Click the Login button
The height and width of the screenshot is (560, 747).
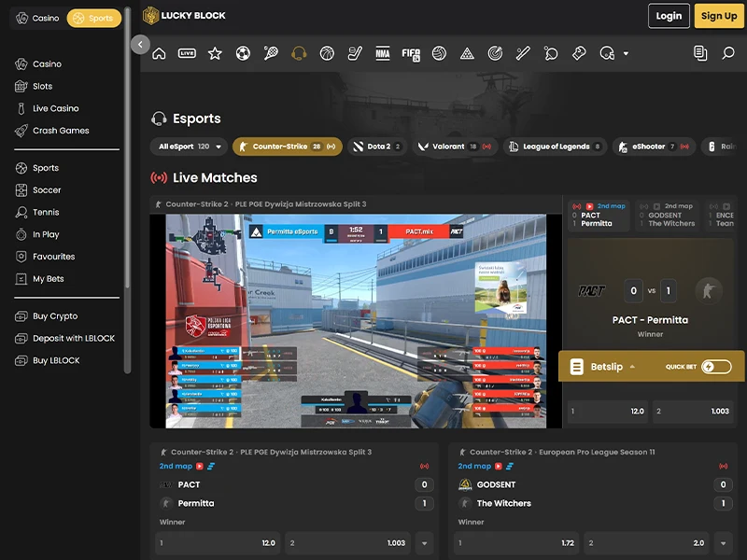669,16
